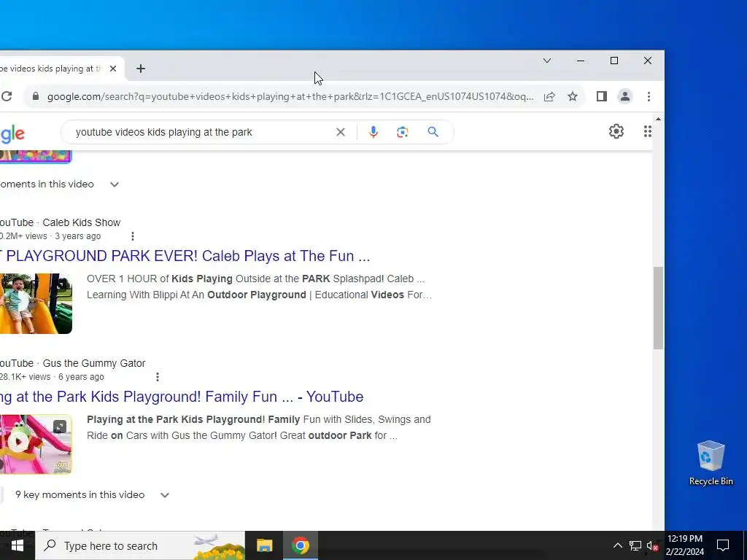Click the Caleb Kids Show channel text
747x560 pixels.
coord(82,222)
